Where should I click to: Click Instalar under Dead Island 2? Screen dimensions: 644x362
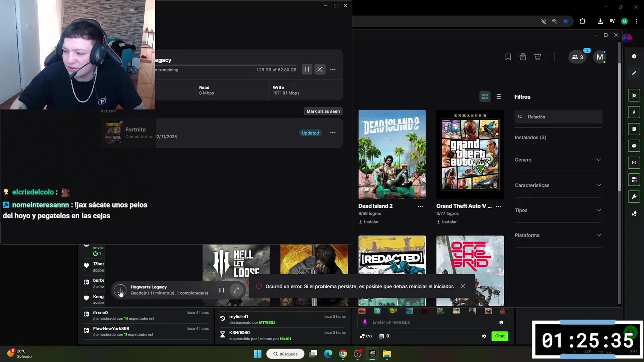click(369, 222)
